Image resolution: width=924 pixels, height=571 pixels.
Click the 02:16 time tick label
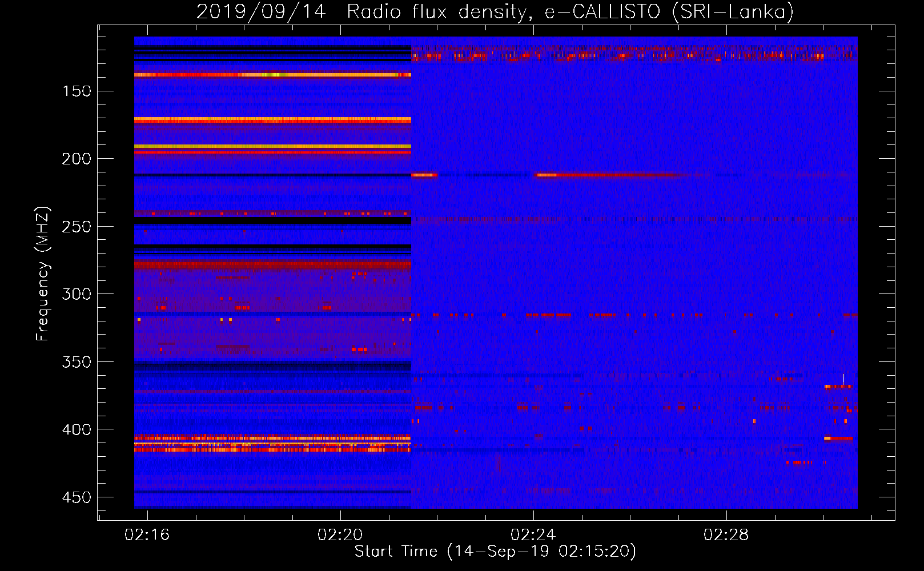point(147,535)
